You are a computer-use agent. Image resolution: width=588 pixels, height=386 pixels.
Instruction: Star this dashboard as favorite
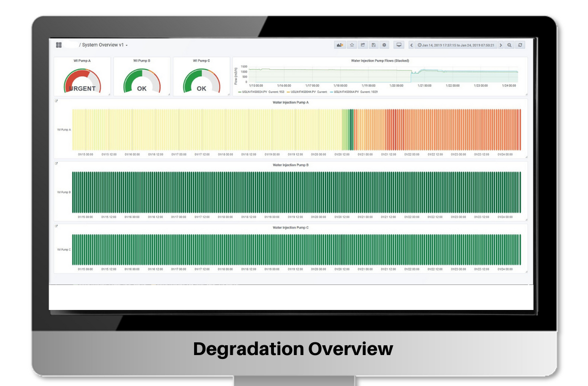pos(352,45)
